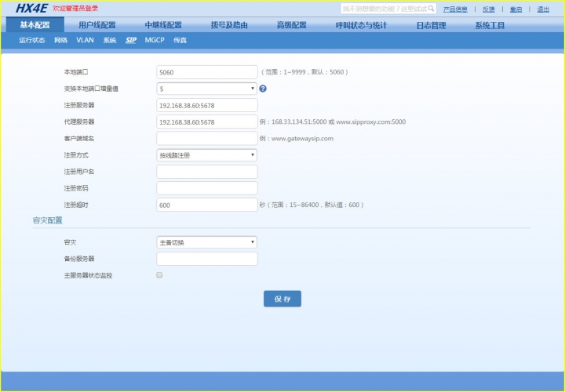Focus the 注册服务器 field
Screen dimensions: 565x392
tap(207, 105)
